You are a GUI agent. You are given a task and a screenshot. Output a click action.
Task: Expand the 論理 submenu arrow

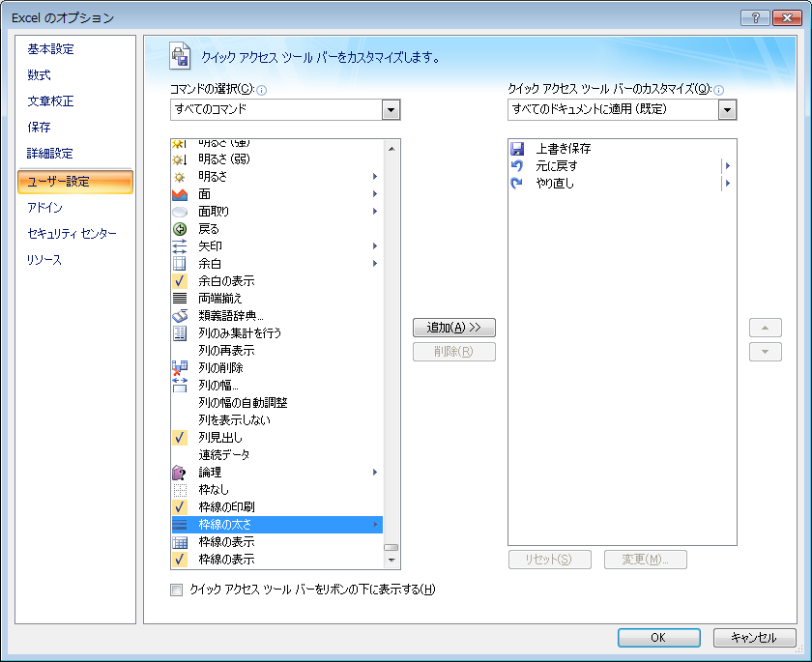click(375, 472)
